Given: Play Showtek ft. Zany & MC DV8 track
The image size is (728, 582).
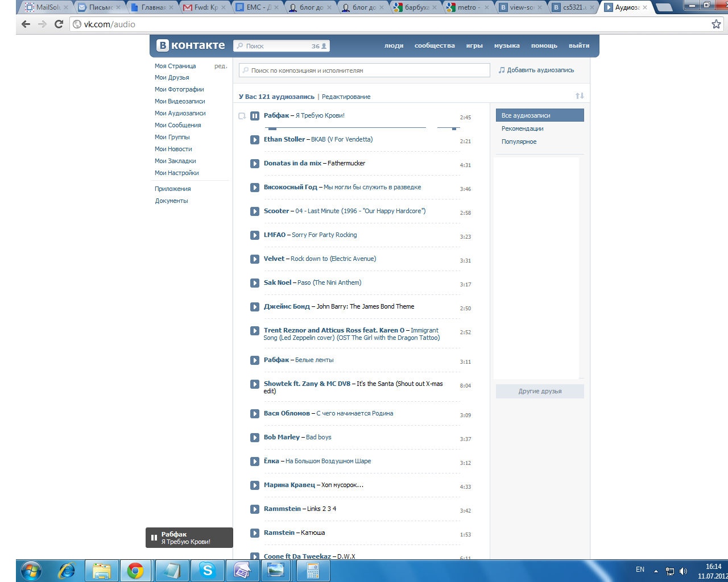Looking at the screenshot, I should [x=255, y=384].
